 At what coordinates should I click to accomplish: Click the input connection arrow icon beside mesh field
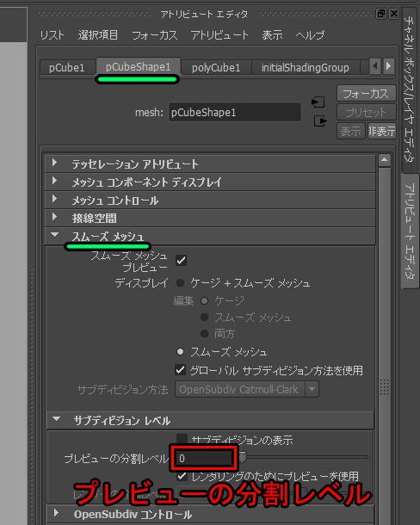pos(318,102)
